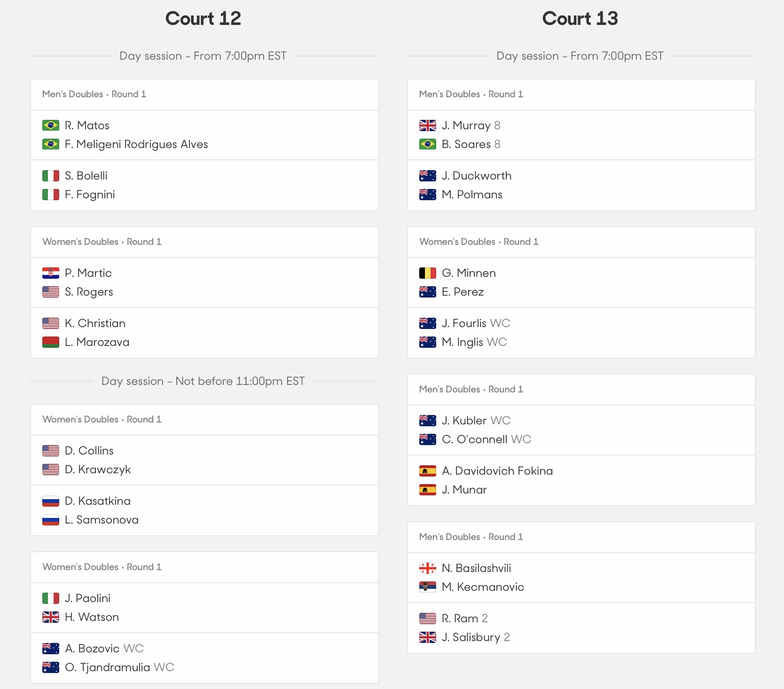Select player A. Davidovich Fokina

pos(497,471)
